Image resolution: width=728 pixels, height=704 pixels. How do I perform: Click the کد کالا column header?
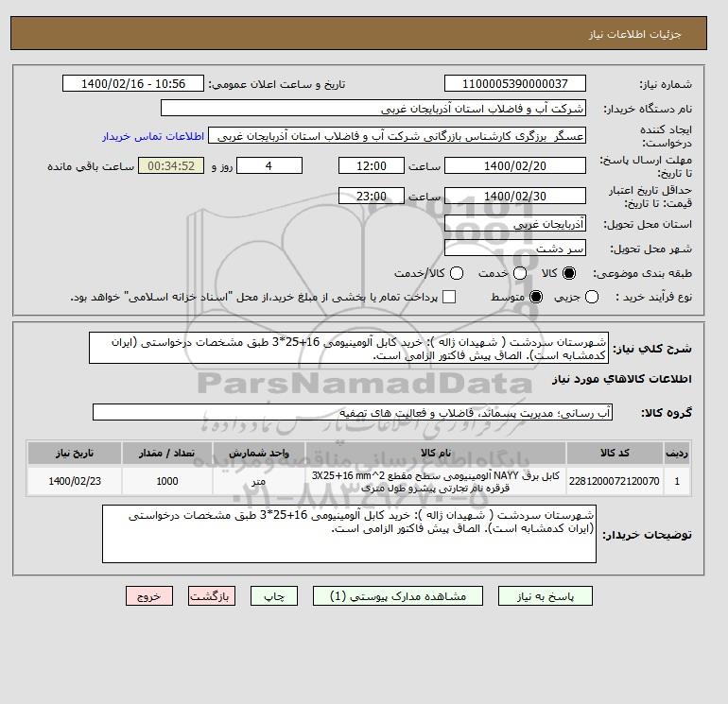(x=615, y=453)
